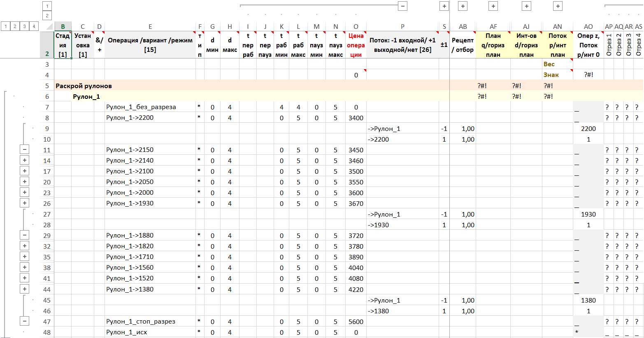Click column outline level 2 button
This screenshot has height=338, width=644.
(x=47, y=16)
